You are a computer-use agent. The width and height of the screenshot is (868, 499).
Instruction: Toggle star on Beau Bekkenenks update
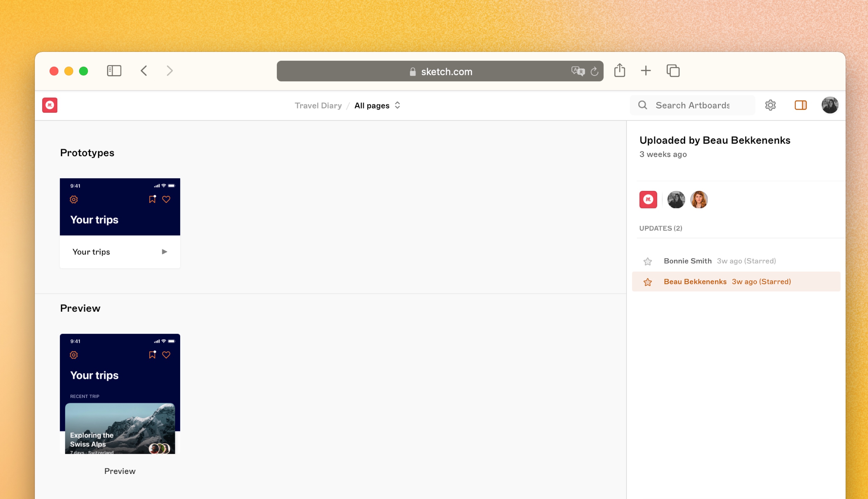click(x=647, y=282)
